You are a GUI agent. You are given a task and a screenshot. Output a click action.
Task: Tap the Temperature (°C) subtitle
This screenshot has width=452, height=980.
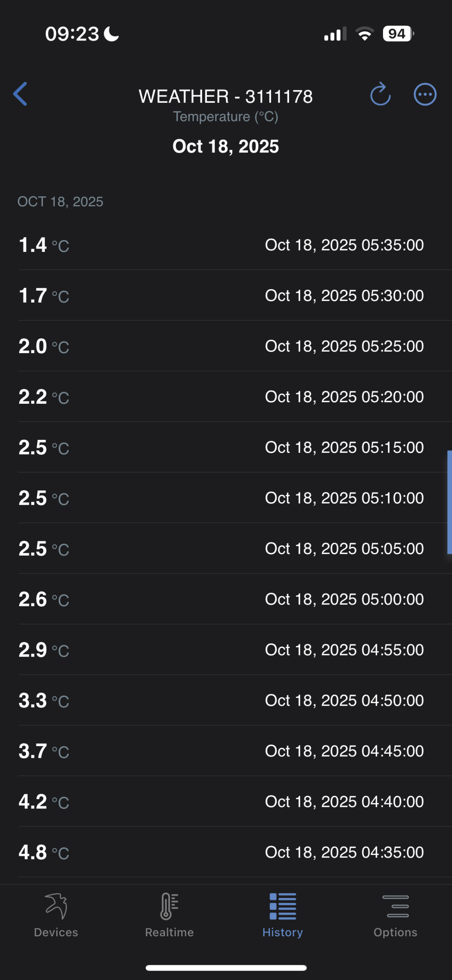pos(226,117)
